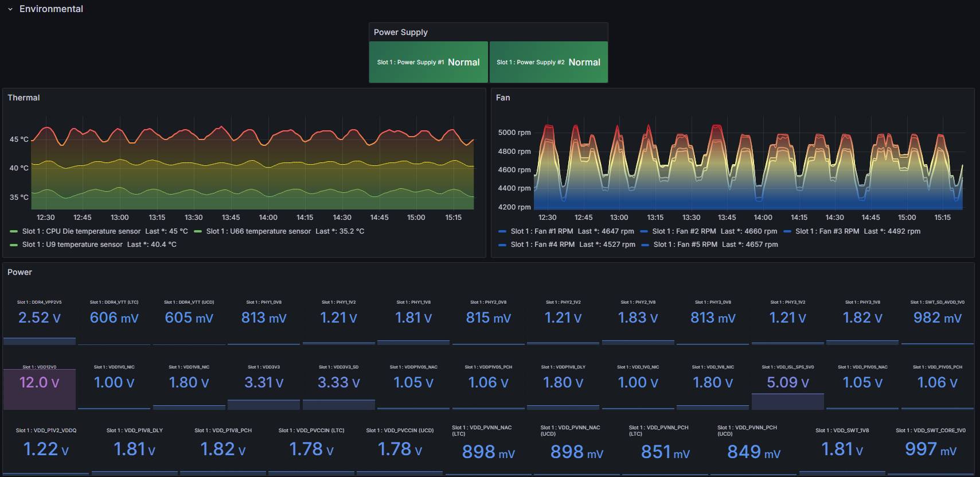This screenshot has width=980, height=477.
Task: Click the VDD_P1V8_PCH stat reading 1.82 V
Action: pyautogui.click(x=223, y=449)
